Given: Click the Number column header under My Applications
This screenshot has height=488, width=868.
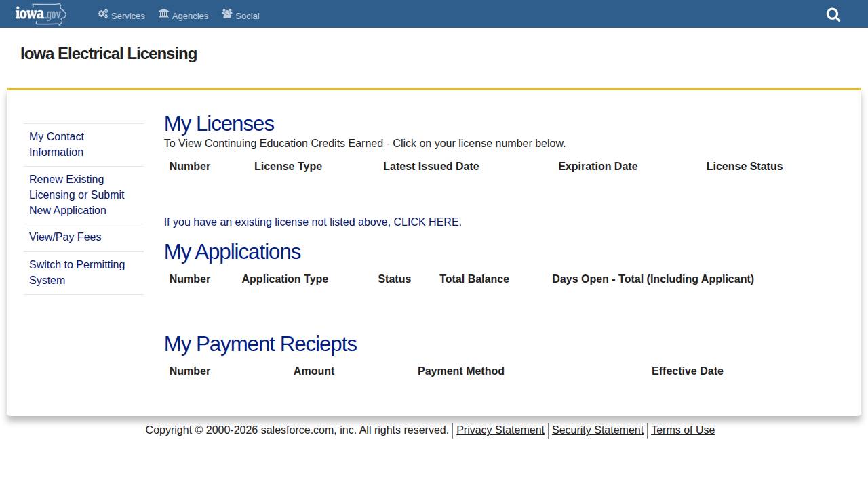Looking at the screenshot, I should click(189, 279).
